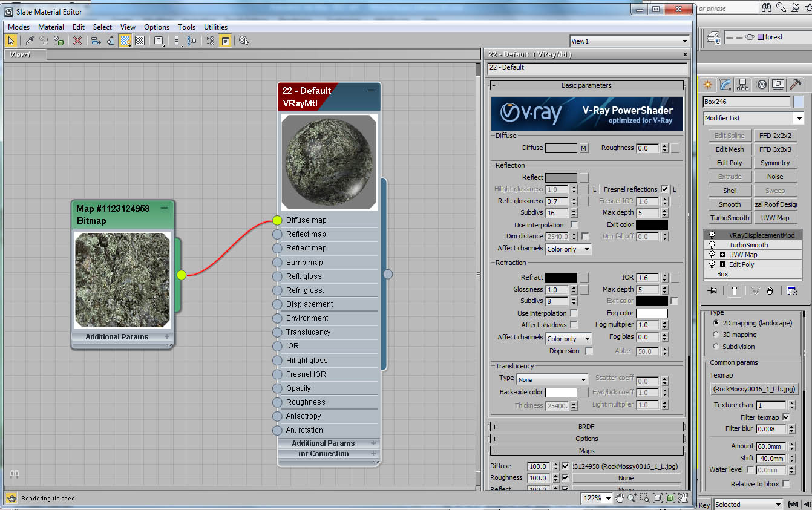Viewport: 812px width, 510px height.
Task: Open the Hierarchy command panel tab
Action: tap(744, 84)
